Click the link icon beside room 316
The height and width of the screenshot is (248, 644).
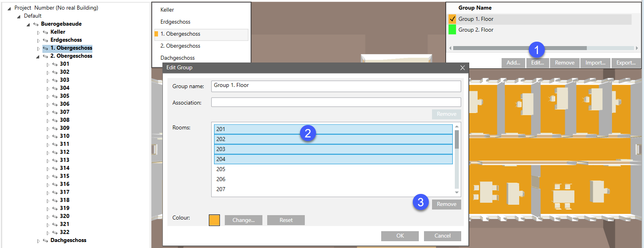(x=55, y=184)
